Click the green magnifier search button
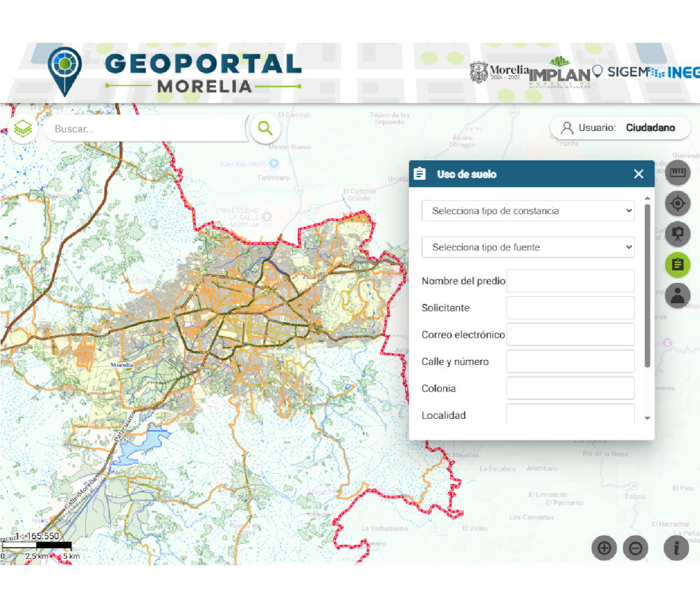 (265, 128)
